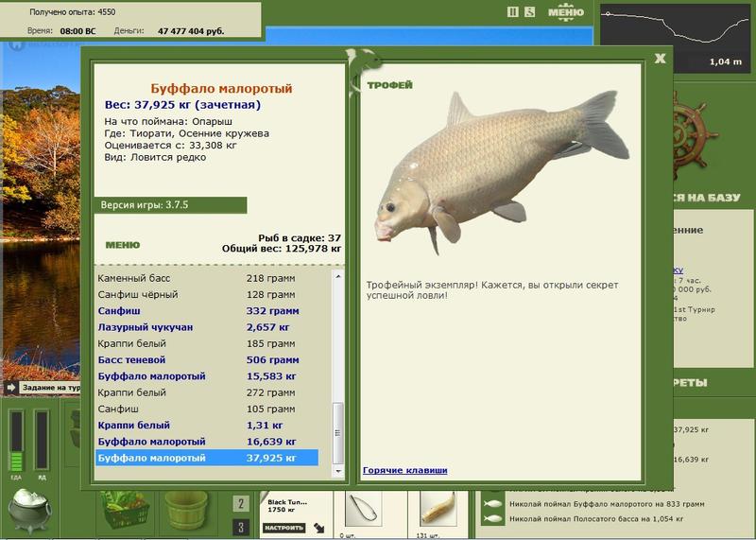This screenshot has height=540, width=756.
Task: Click the S icon beside pause
Action: tap(529, 12)
